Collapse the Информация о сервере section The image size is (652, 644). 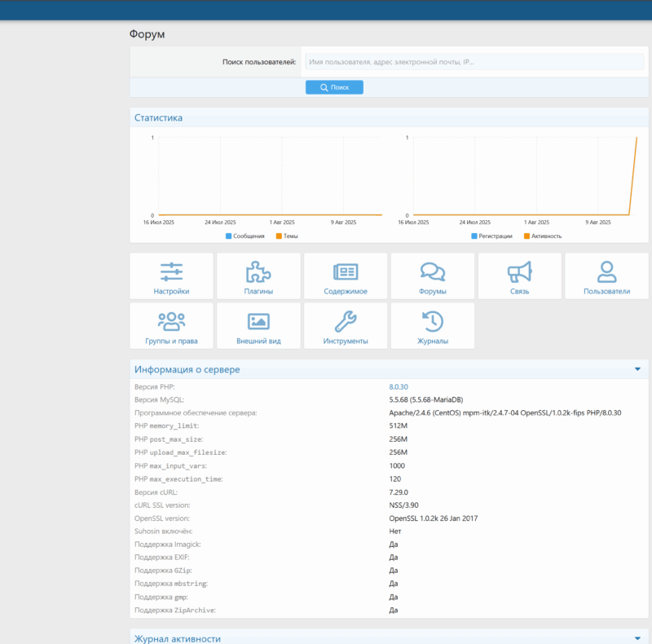637,369
